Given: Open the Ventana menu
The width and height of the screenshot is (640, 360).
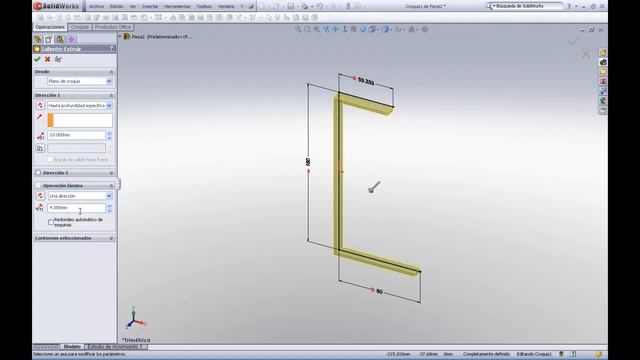Looking at the screenshot, I should click(226, 6).
